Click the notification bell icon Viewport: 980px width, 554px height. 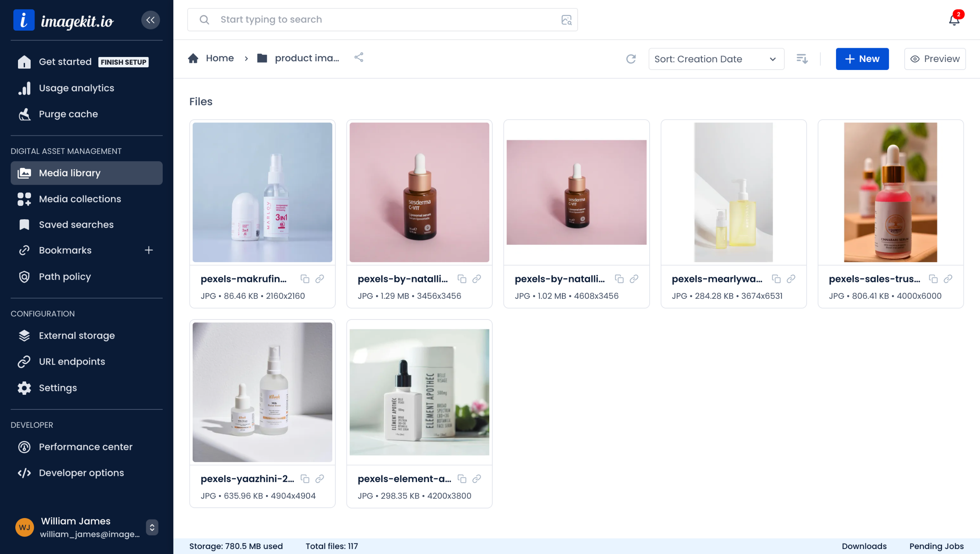pos(954,20)
